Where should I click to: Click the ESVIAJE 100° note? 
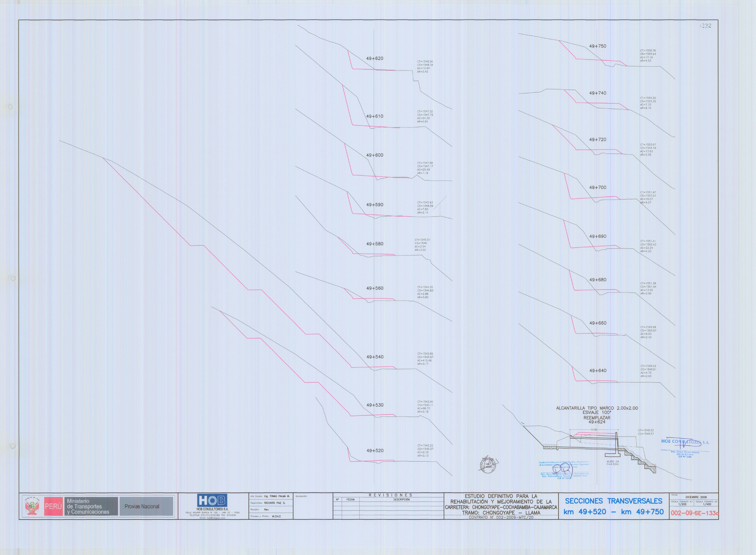tap(597, 413)
